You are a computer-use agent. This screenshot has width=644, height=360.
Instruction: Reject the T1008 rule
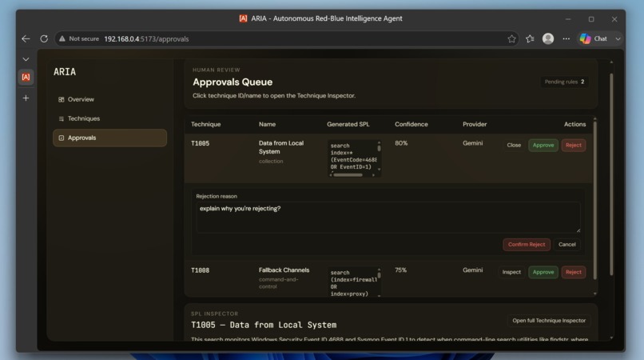[x=574, y=272]
